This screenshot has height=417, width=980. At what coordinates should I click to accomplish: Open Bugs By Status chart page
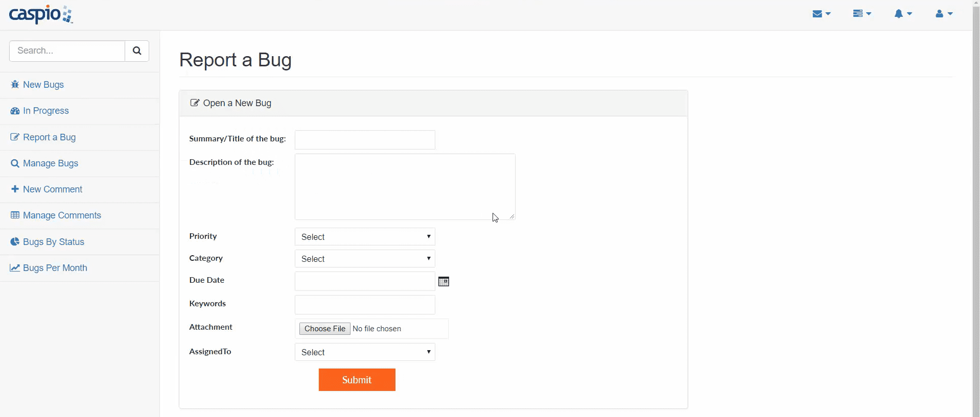53,242
